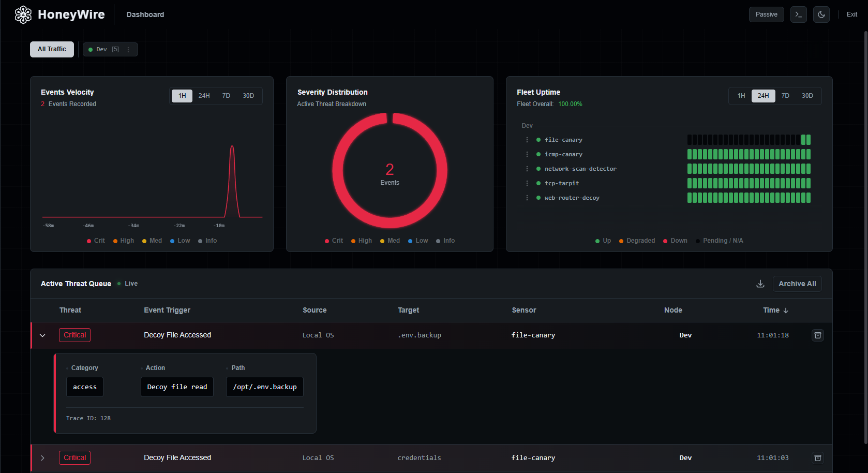Toggle Info legend in Events Velocity
This screenshot has height=473, width=868.
point(207,241)
